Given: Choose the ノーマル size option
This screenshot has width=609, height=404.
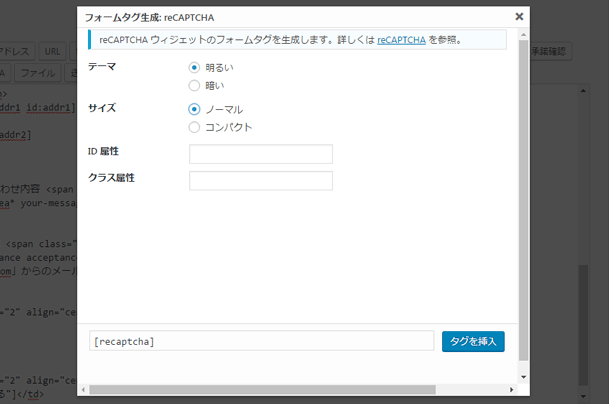Looking at the screenshot, I should tap(194, 109).
